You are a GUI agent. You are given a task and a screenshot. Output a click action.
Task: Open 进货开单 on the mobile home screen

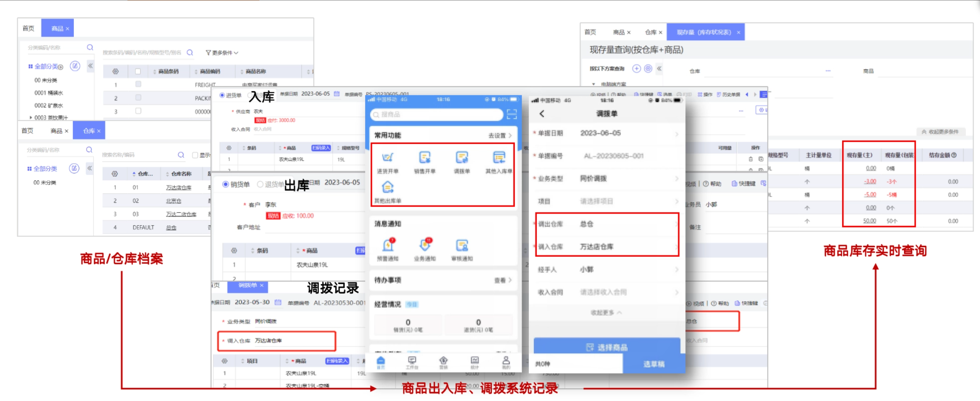pyautogui.click(x=387, y=162)
